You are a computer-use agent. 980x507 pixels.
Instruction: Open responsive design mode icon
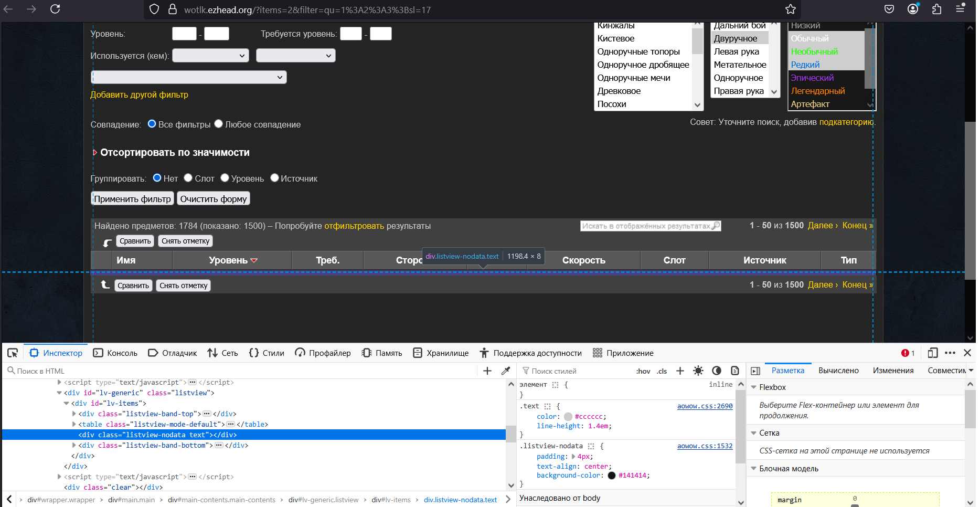932,353
